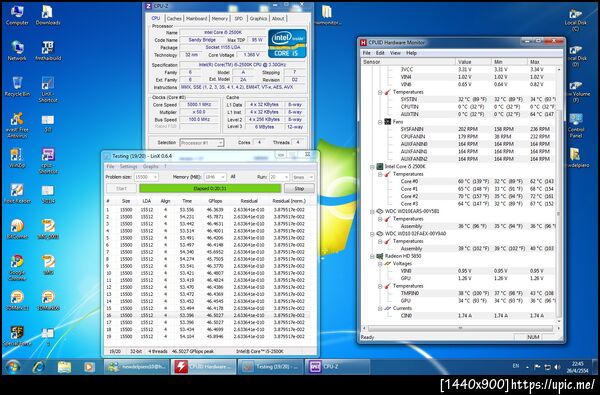
Task: Select the Core #2 temperature row
Action: click(x=459, y=196)
